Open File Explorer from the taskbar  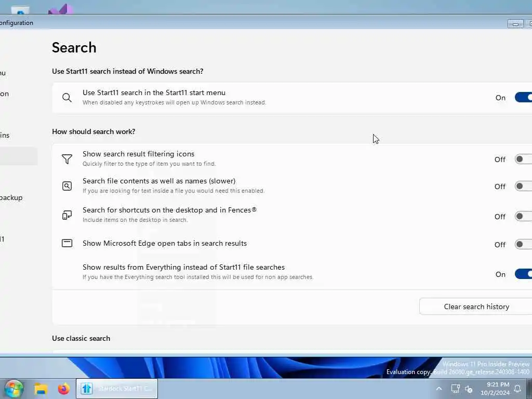tap(41, 389)
